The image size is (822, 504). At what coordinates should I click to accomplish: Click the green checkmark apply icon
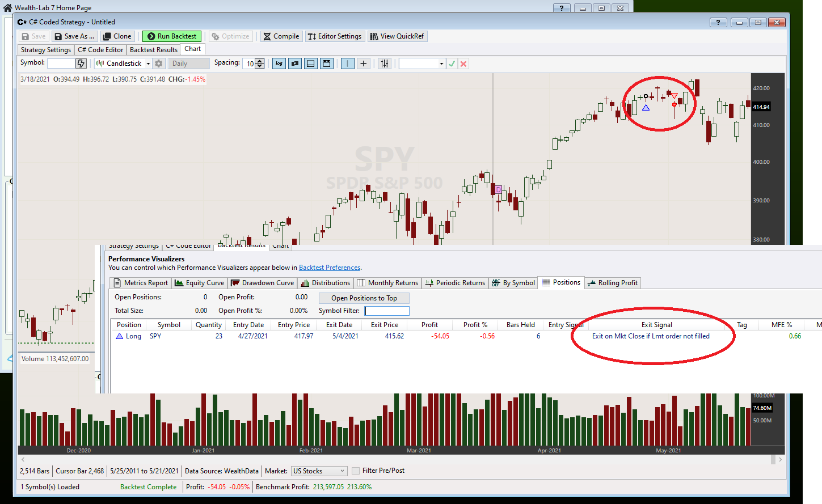pos(452,63)
